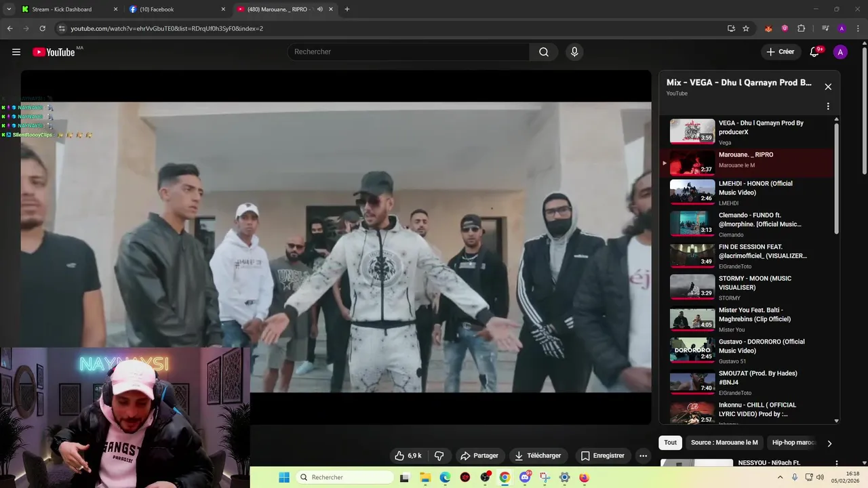Select LMEHDI - HONOR in the playlist
Image resolution: width=868 pixels, height=488 pixels.
pos(746,192)
